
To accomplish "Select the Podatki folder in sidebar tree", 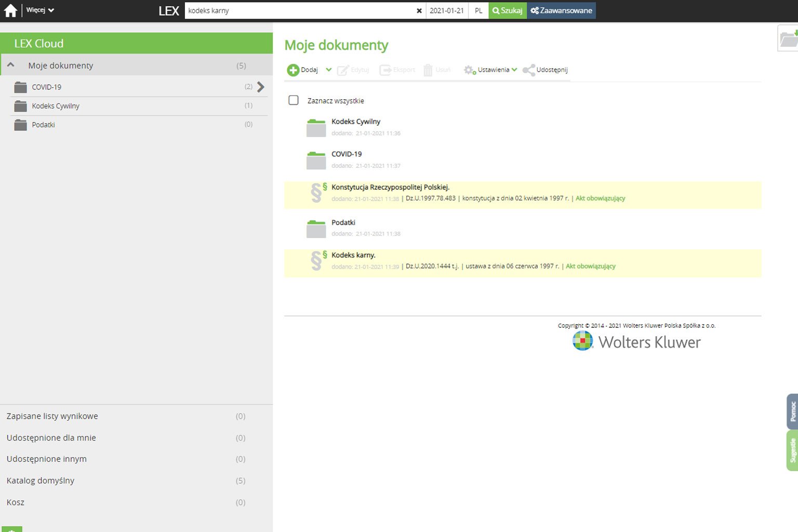I will (43, 125).
